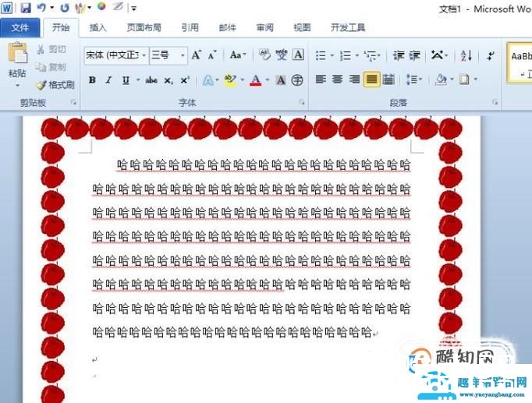Open the font color dropdown arrow
This screenshot has width=532, height=403.
(268, 80)
